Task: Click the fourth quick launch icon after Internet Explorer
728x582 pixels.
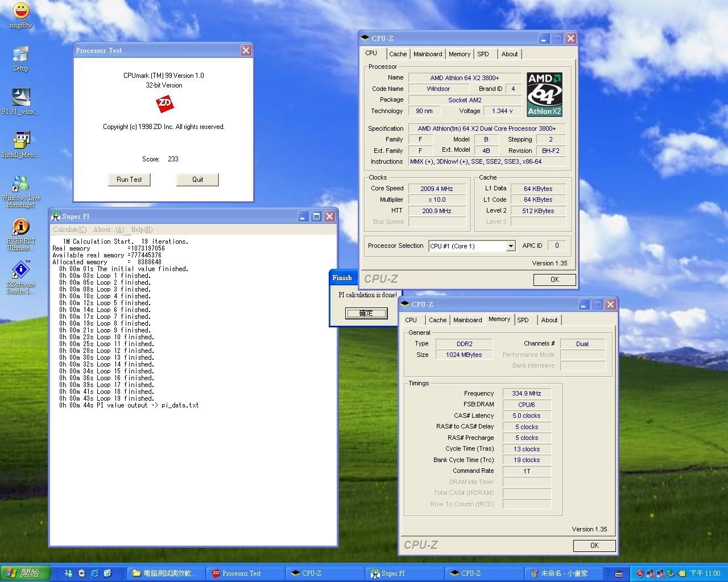Action: click(x=108, y=573)
